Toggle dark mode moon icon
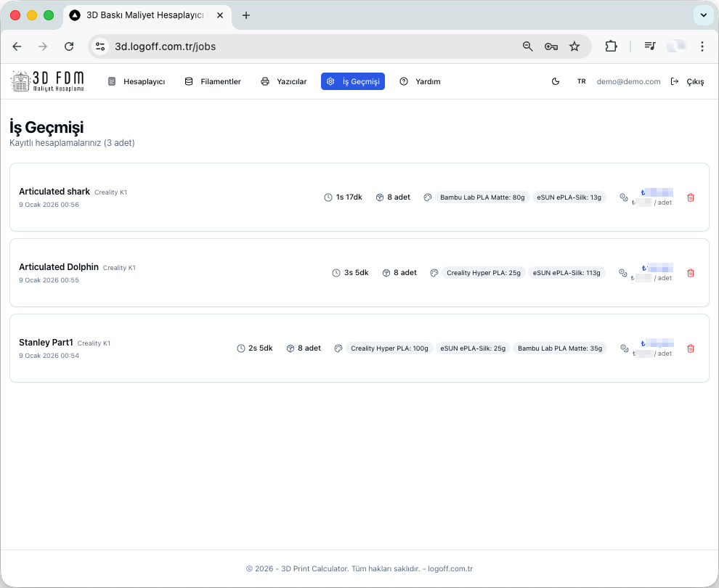The height and width of the screenshot is (588, 719). (556, 82)
